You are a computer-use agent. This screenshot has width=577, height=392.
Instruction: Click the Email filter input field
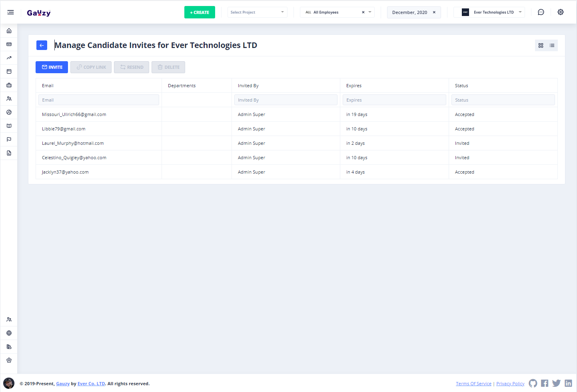tap(99, 100)
